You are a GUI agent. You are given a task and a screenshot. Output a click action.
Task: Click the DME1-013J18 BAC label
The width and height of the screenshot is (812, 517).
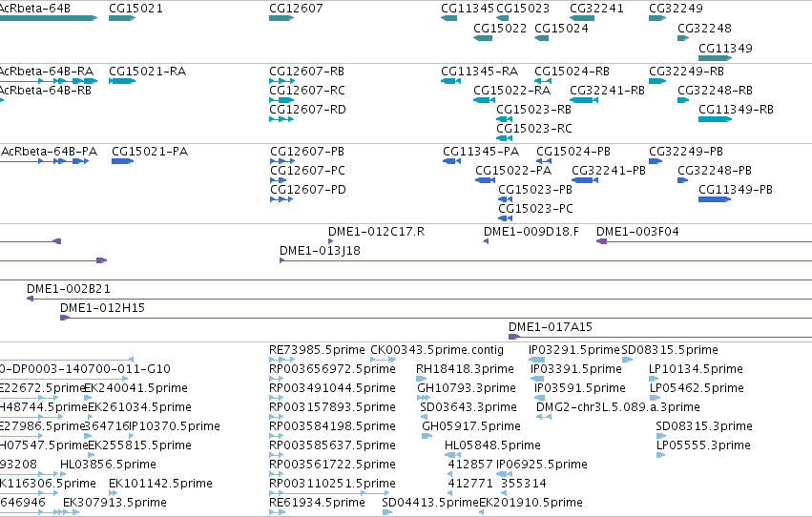tap(320, 251)
